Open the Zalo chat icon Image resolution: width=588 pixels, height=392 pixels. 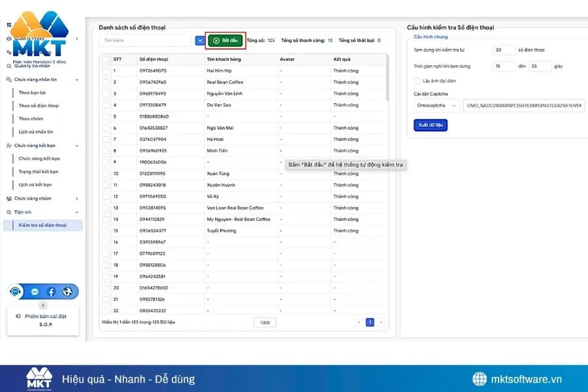35,292
